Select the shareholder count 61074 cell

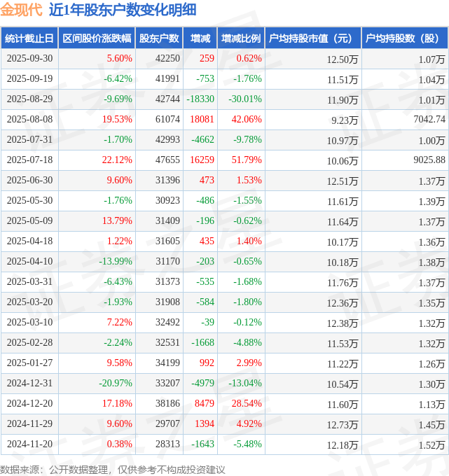tap(167, 120)
